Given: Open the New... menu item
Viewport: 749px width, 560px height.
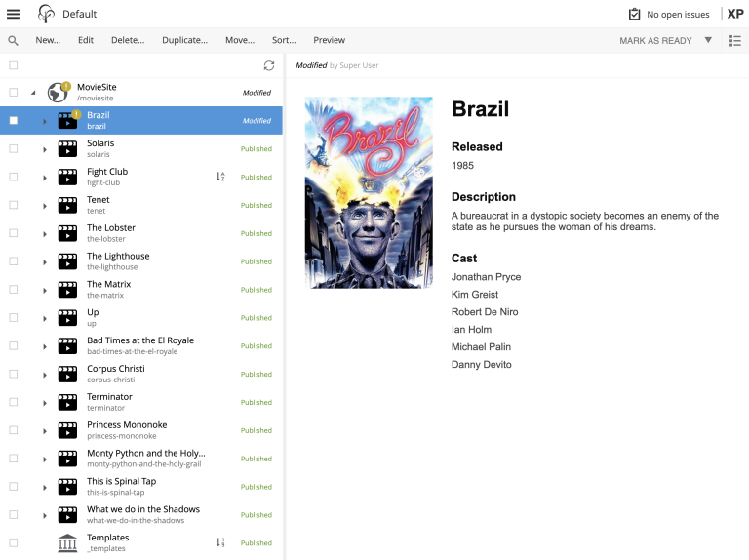Looking at the screenshot, I should [x=48, y=41].
